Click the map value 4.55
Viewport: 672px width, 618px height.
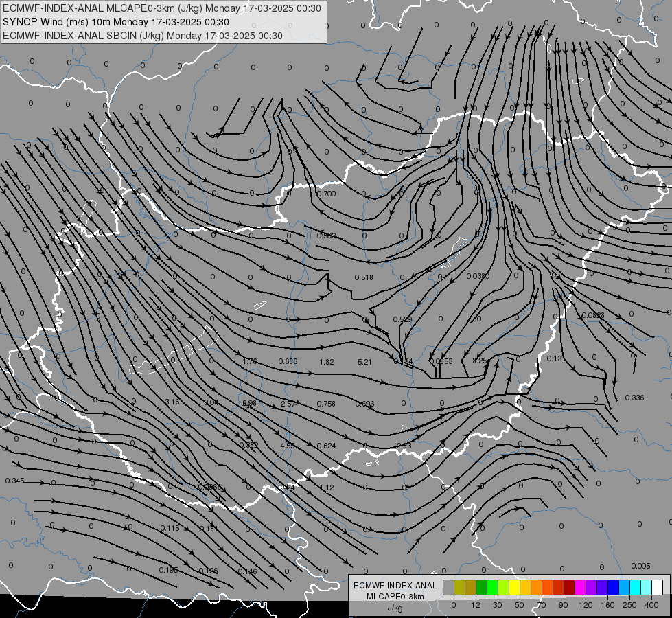(x=288, y=446)
